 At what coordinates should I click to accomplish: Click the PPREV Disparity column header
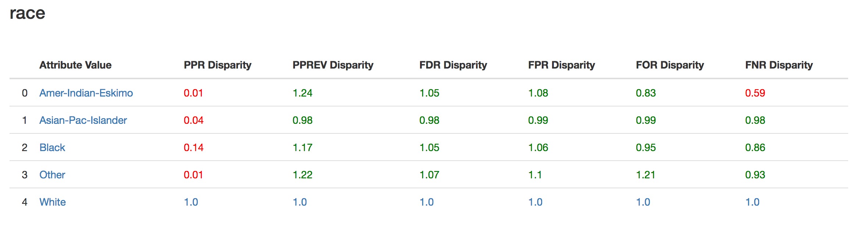333,65
